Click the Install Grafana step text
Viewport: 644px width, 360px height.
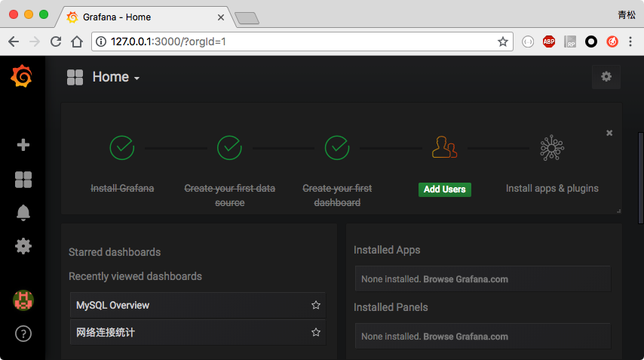(x=122, y=188)
